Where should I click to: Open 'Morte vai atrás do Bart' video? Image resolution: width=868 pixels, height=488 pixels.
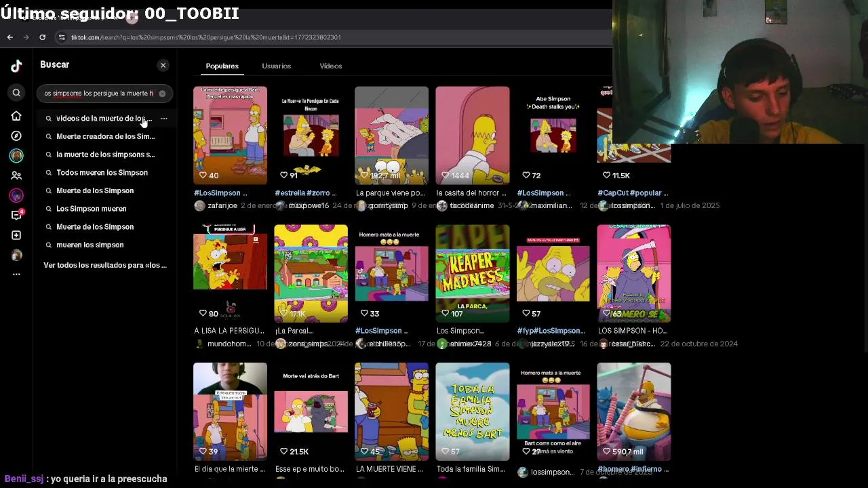pos(311,411)
